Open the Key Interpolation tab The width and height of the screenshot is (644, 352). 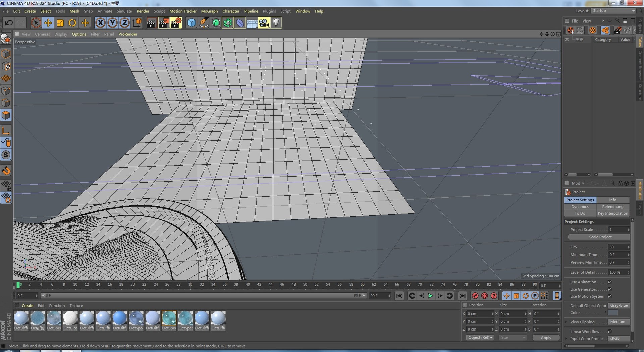click(x=613, y=213)
